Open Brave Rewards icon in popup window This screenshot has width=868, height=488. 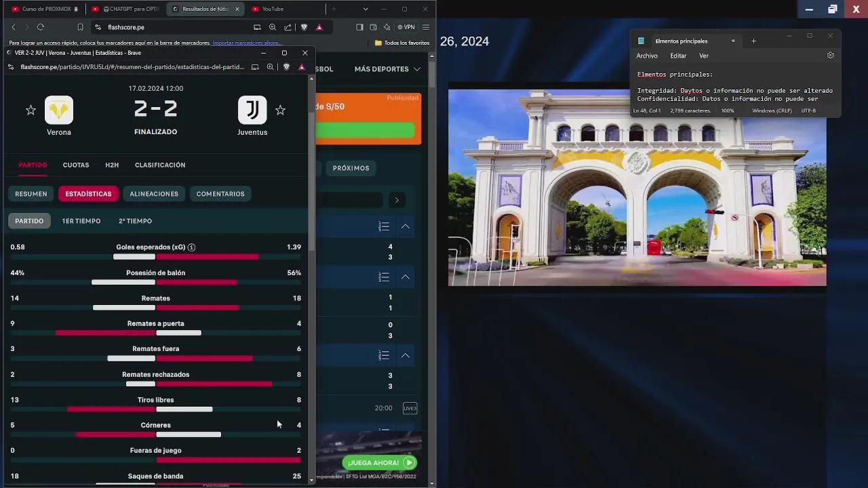click(302, 67)
